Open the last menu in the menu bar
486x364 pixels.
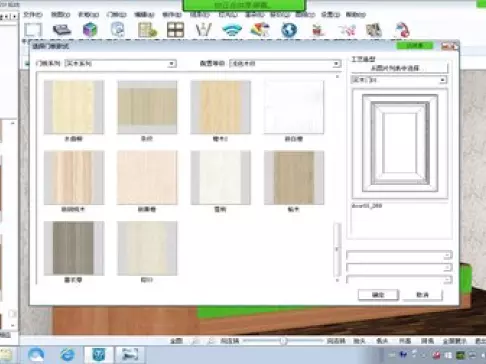356,15
